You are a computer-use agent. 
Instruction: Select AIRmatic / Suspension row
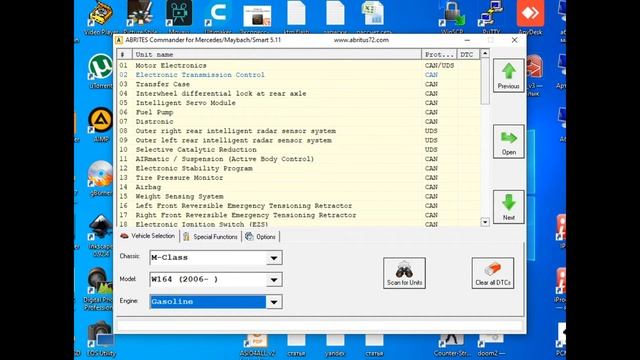299,159
